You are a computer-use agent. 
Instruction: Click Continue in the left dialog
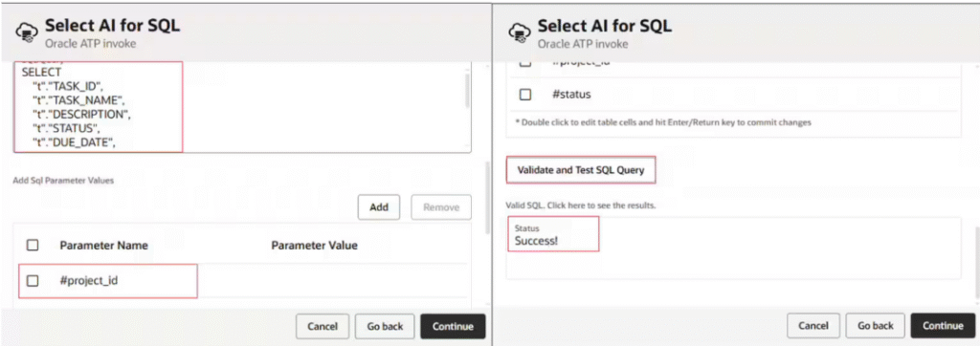[453, 326]
